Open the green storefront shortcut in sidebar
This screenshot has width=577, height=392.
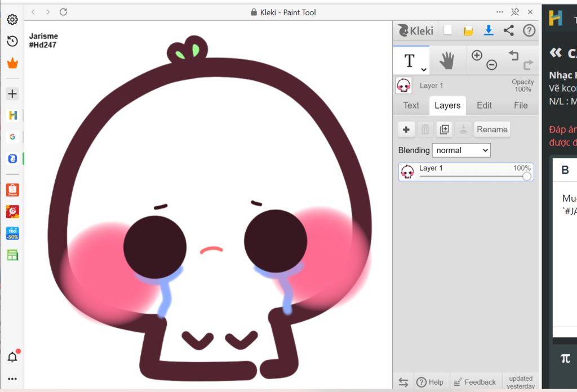click(12, 255)
